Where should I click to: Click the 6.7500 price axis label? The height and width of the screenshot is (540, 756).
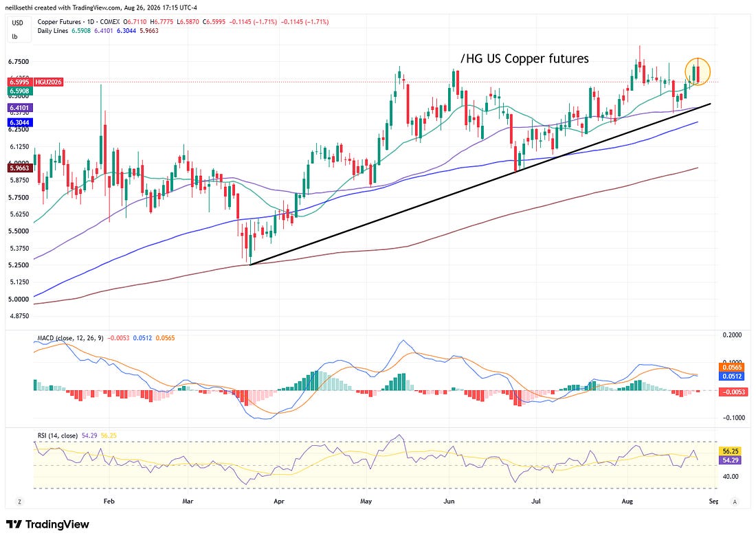pos(19,62)
